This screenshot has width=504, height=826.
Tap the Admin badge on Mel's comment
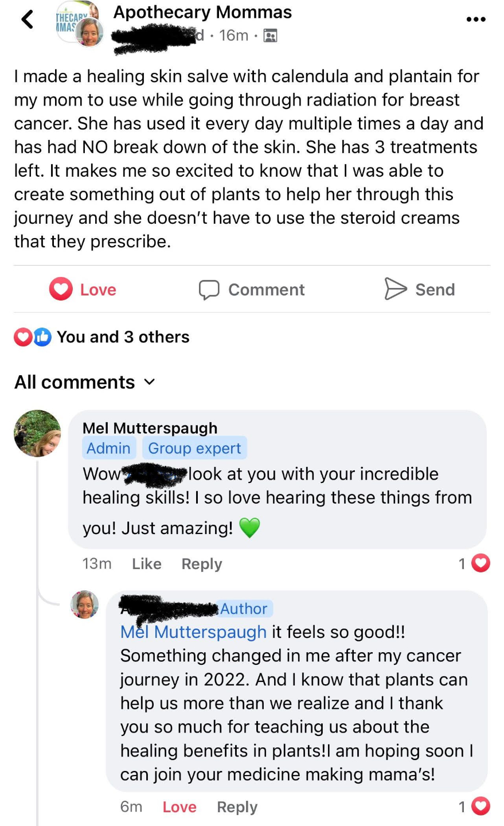pos(108,448)
